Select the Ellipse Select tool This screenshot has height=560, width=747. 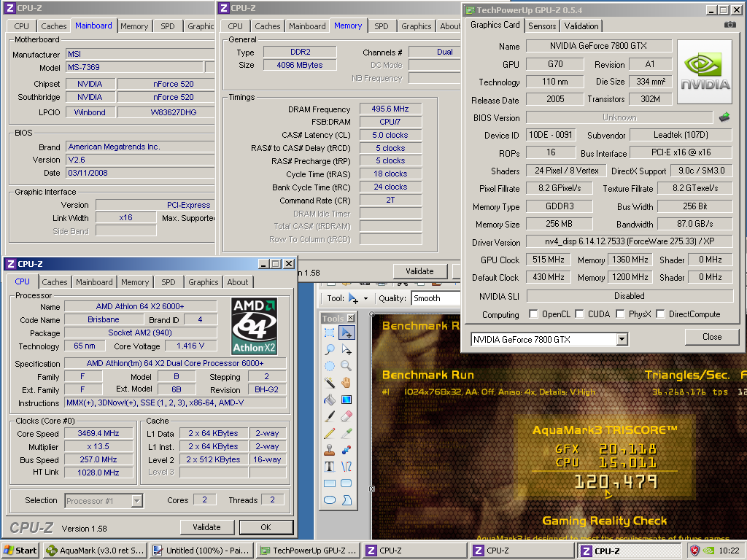point(330,366)
